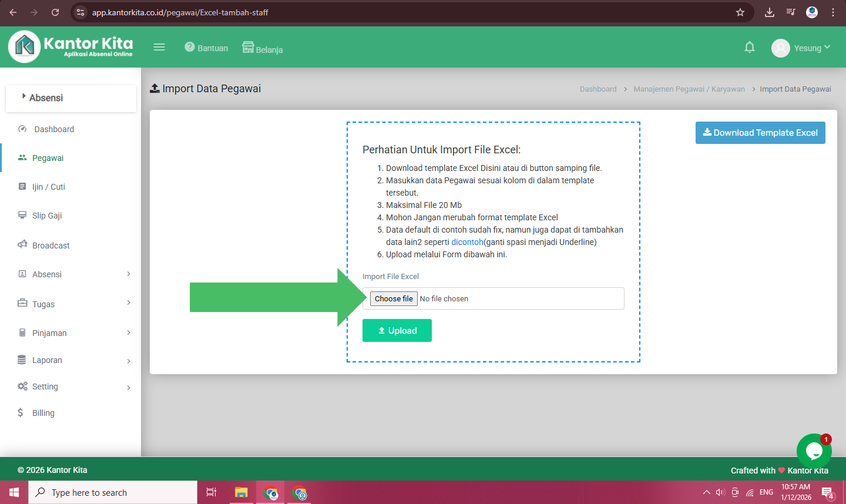Open the Belanja store icon
The width and height of the screenshot is (846, 504).
coord(248,48)
